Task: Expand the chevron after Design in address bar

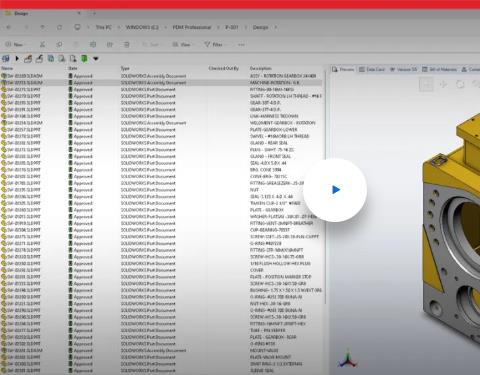Action: [x=276, y=27]
